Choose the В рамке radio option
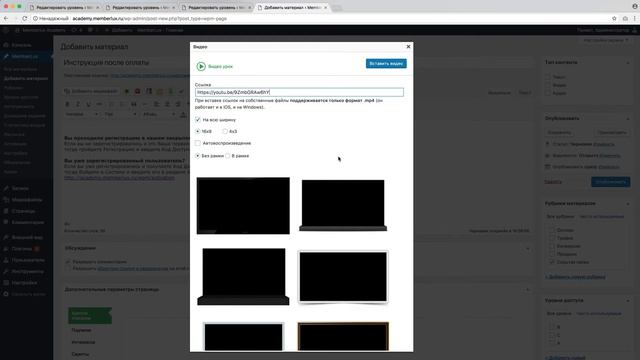 (x=228, y=156)
